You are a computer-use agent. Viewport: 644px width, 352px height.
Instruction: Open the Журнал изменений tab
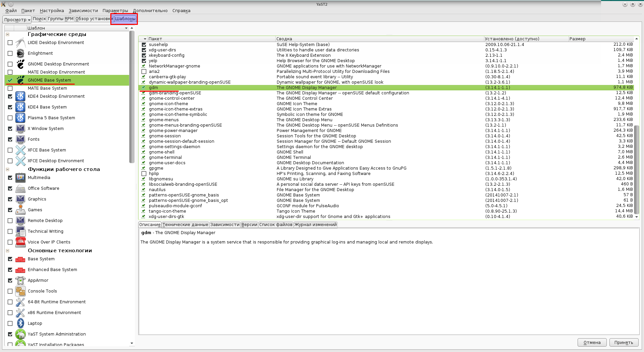point(316,225)
